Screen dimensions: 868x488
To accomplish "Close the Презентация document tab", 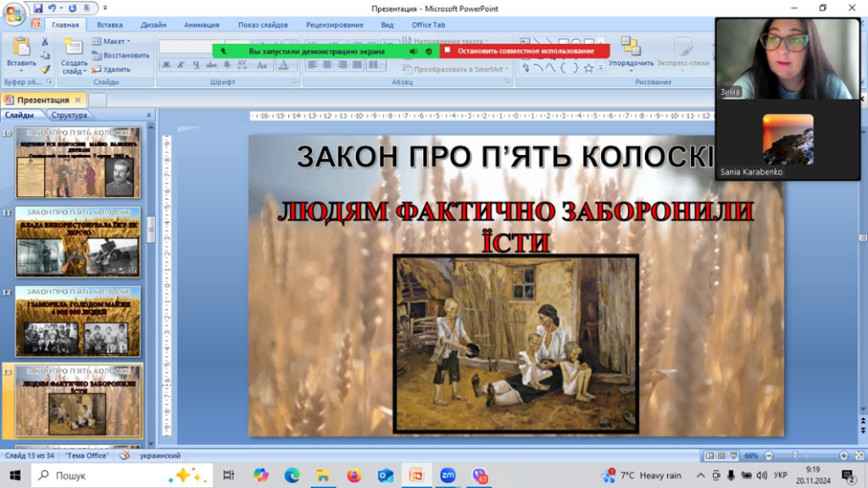I will (78, 100).
